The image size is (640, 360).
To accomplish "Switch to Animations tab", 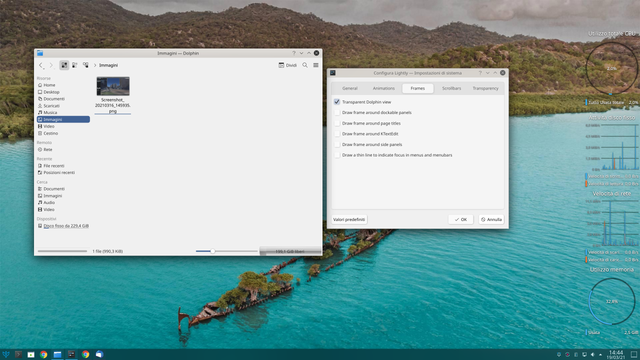I will (384, 88).
